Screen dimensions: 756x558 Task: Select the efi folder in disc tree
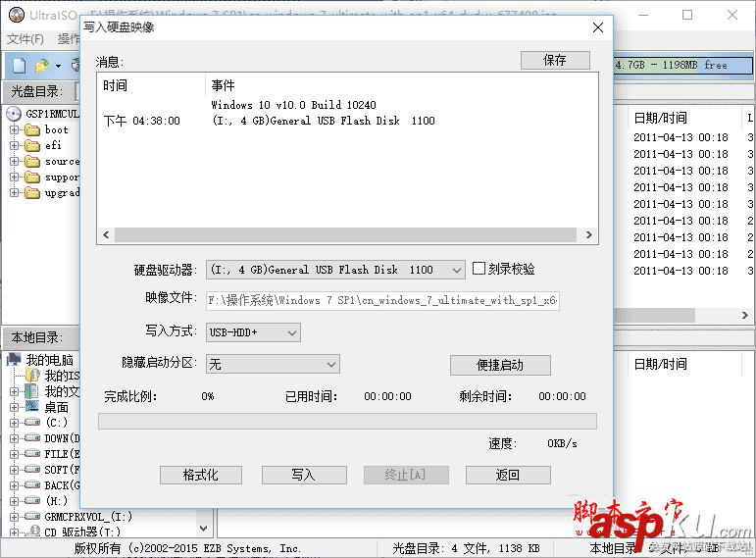pos(32,146)
